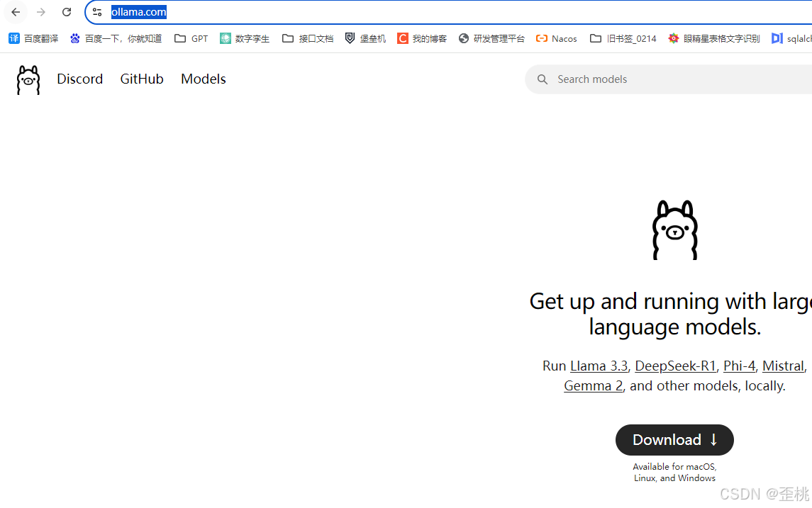Click the Ollama llama logo in header

point(28,79)
